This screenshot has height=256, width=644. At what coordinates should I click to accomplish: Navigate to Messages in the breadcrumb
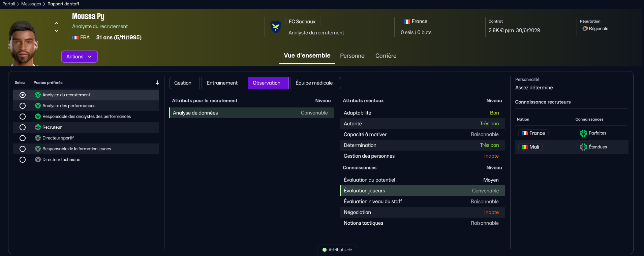(31, 4)
